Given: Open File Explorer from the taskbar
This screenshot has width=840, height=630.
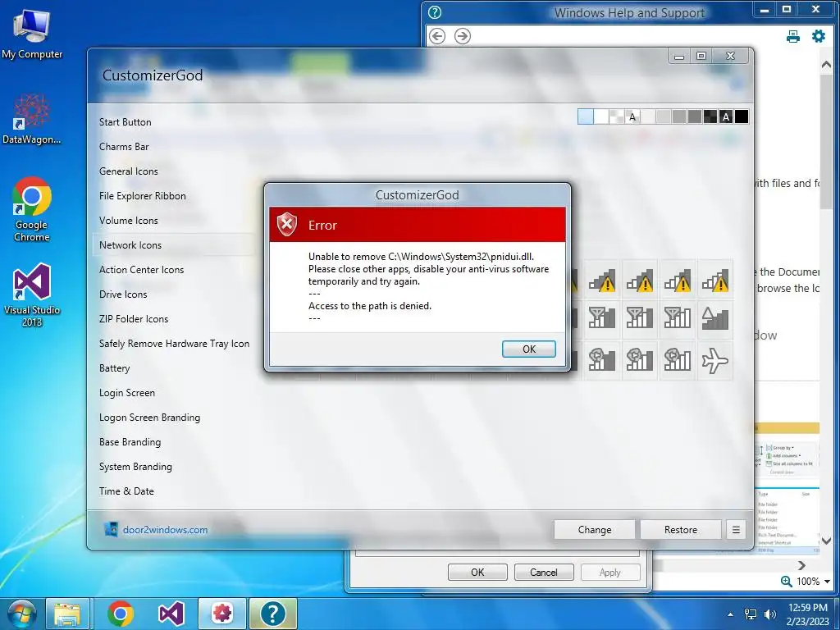Looking at the screenshot, I should (67, 614).
